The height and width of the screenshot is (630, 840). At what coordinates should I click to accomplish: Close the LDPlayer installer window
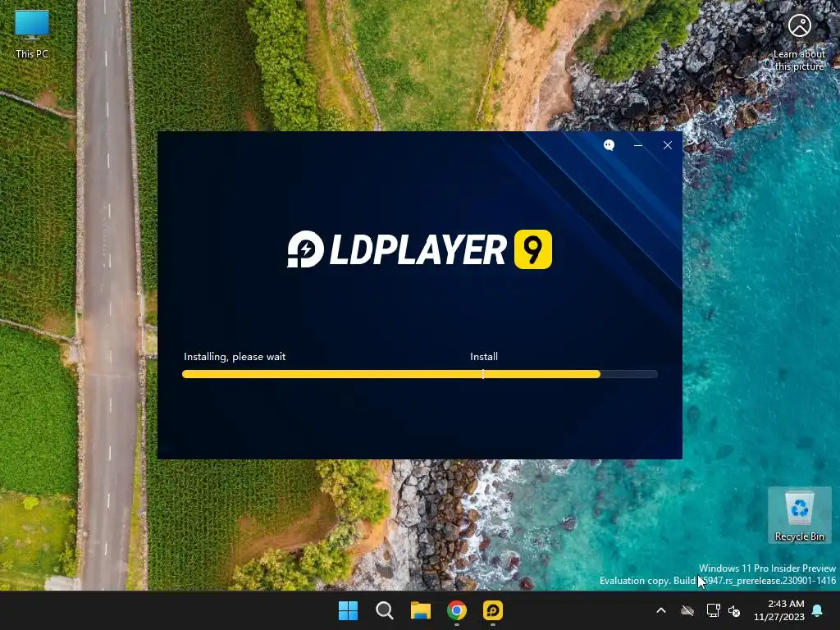coord(668,145)
